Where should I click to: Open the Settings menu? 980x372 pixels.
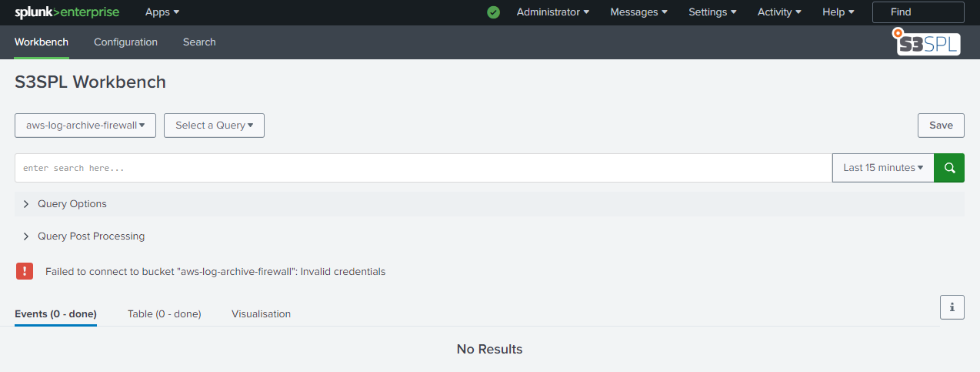712,12
